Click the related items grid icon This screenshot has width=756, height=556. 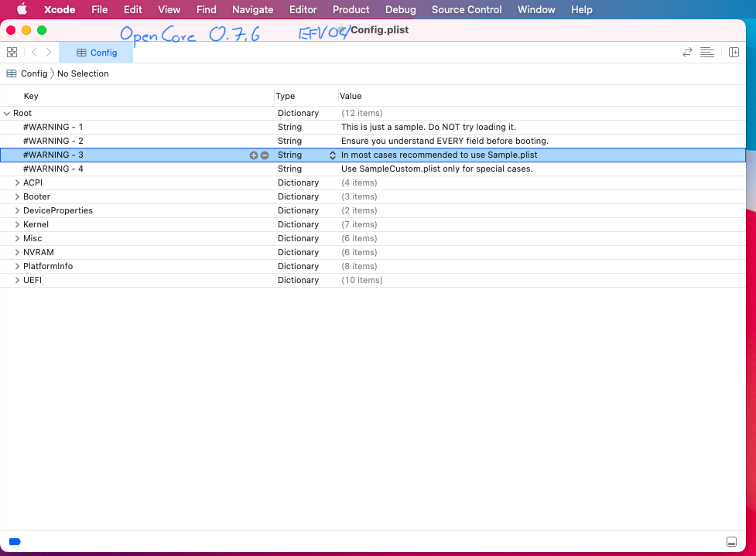pyautogui.click(x=12, y=52)
